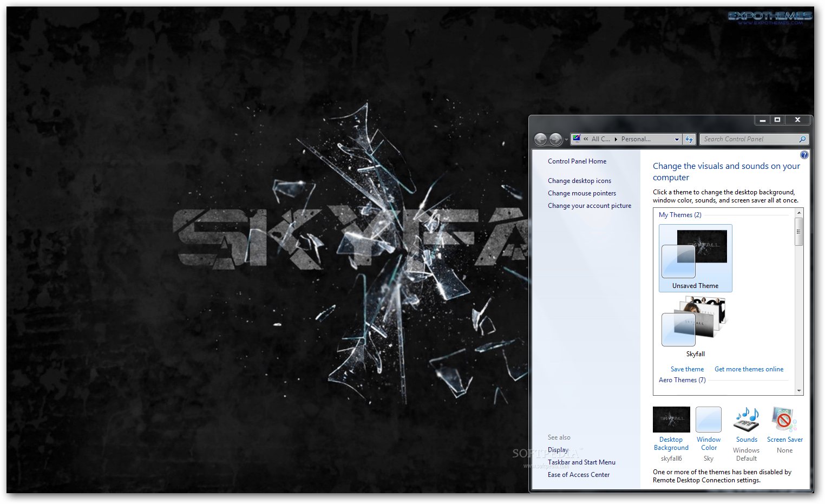The height and width of the screenshot is (504, 825).
Task: Click the Control Panel icon in address bar
Action: point(577,139)
